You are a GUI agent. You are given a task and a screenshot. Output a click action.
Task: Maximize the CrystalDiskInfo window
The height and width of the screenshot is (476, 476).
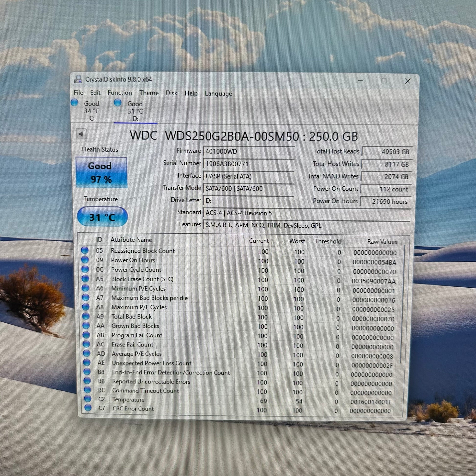(384, 81)
